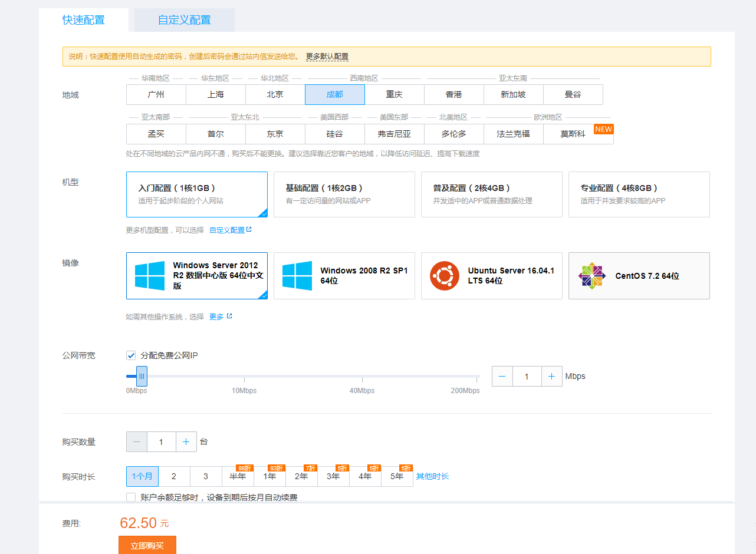Switch to 快速配置 tab
This screenshot has width=756, height=554.
(x=84, y=20)
